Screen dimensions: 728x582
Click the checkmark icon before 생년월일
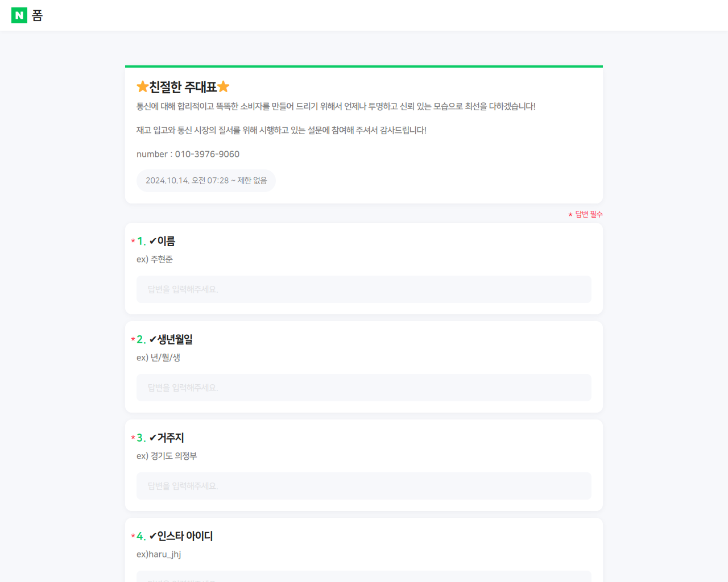tap(152, 339)
